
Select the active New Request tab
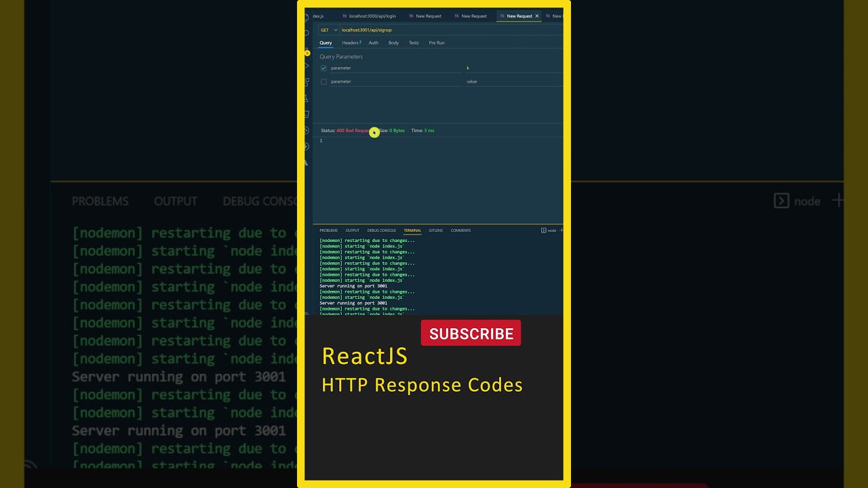519,16
